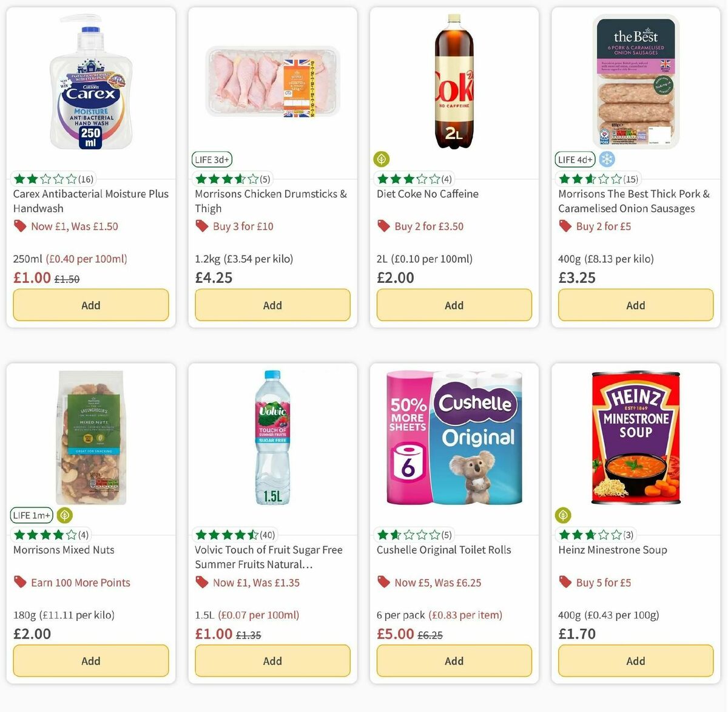This screenshot has width=728, height=712.
Task: Click the organic leaf icon on Diet Coke
Action: (382, 159)
